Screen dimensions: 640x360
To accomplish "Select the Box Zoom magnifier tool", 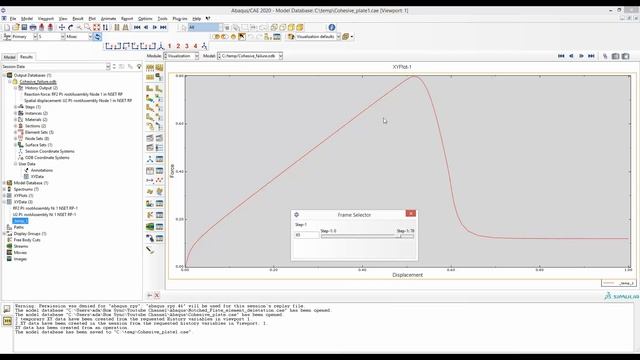I will [87, 27].
